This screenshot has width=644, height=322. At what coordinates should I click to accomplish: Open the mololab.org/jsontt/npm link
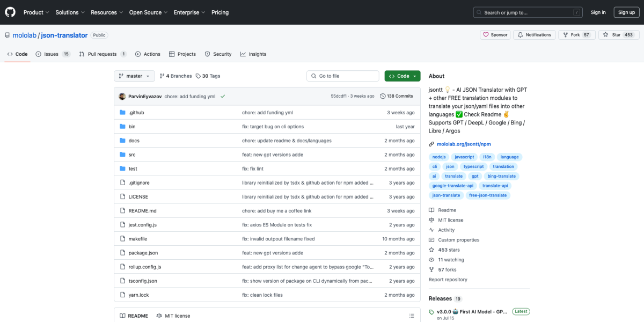click(463, 144)
